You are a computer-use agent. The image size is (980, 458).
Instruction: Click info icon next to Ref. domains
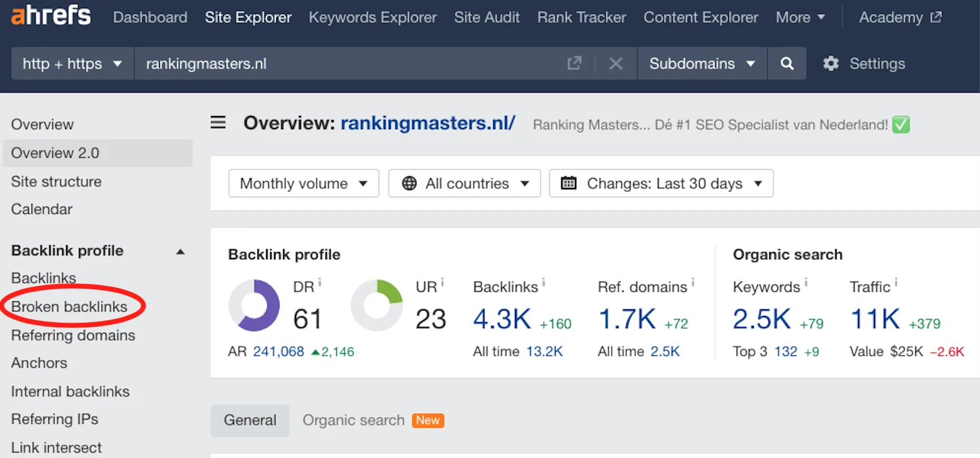pos(692,282)
